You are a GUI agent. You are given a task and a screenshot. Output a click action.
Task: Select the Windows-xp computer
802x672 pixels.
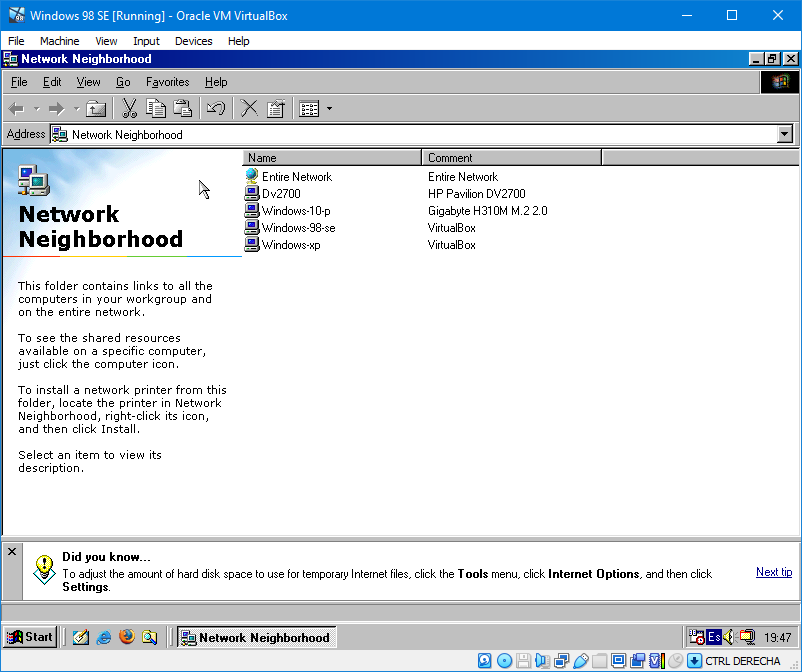tap(284, 245)
